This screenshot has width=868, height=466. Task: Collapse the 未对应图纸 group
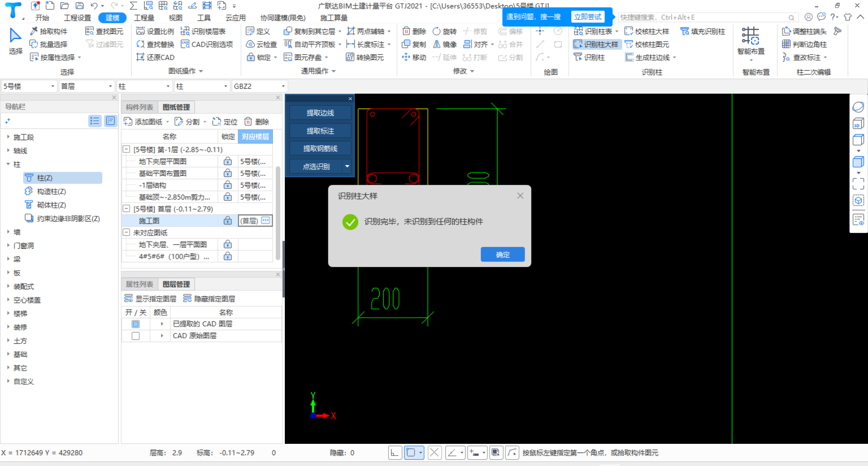click(127, 233)
